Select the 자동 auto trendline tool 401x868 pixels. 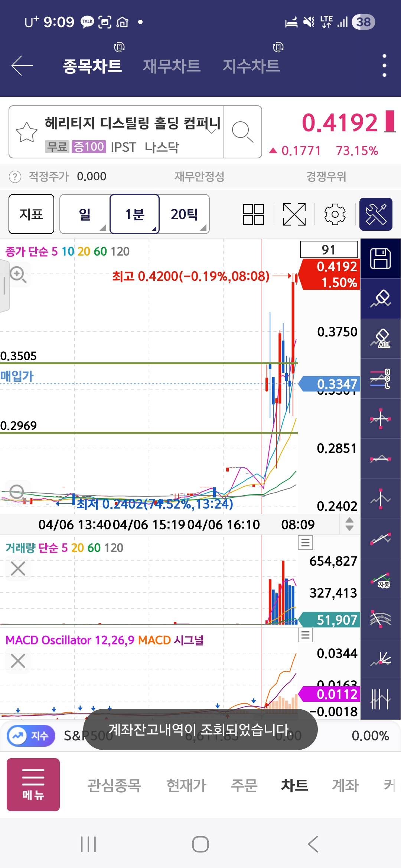click(381, 579)
